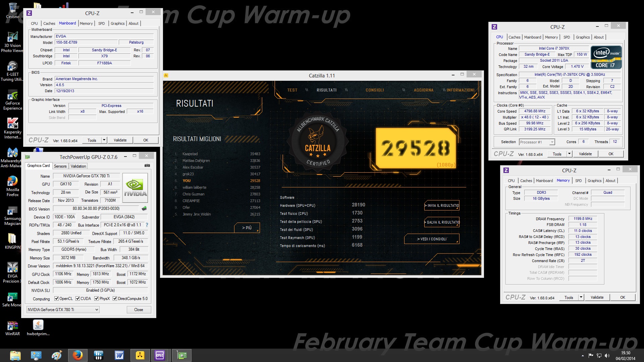Open TEST tab in Catzilla
This screenshot has width=644, height=362.
pos(292,90)
